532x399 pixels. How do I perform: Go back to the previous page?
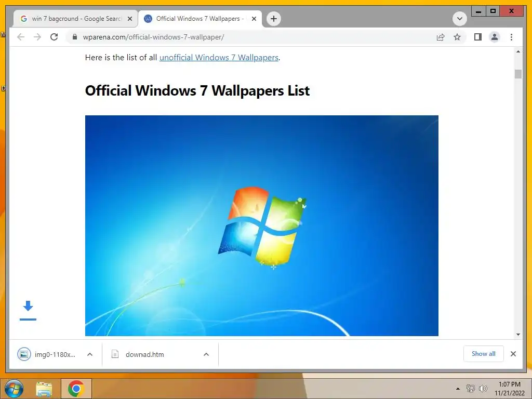21,37
